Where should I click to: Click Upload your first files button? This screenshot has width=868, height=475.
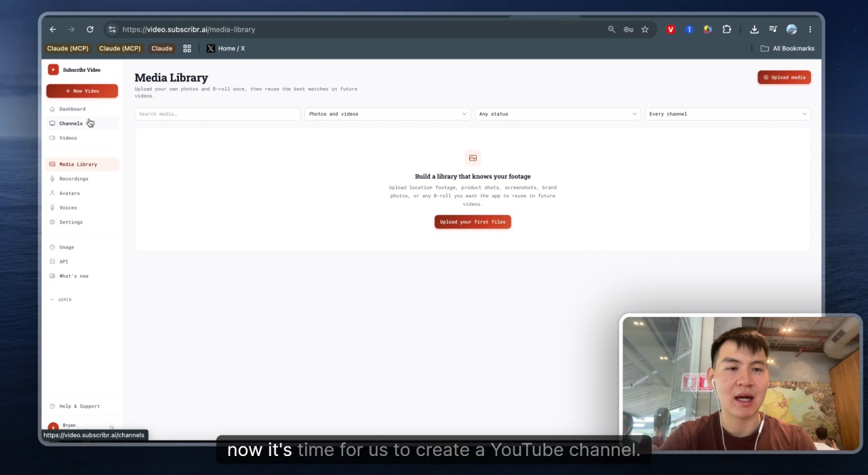pyautogui.click(x=473, y=222)
